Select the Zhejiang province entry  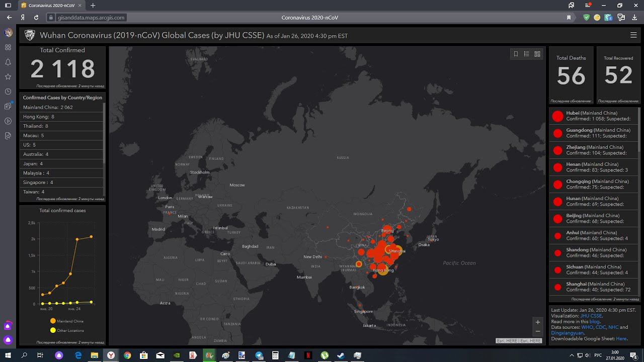coord(593,150)
